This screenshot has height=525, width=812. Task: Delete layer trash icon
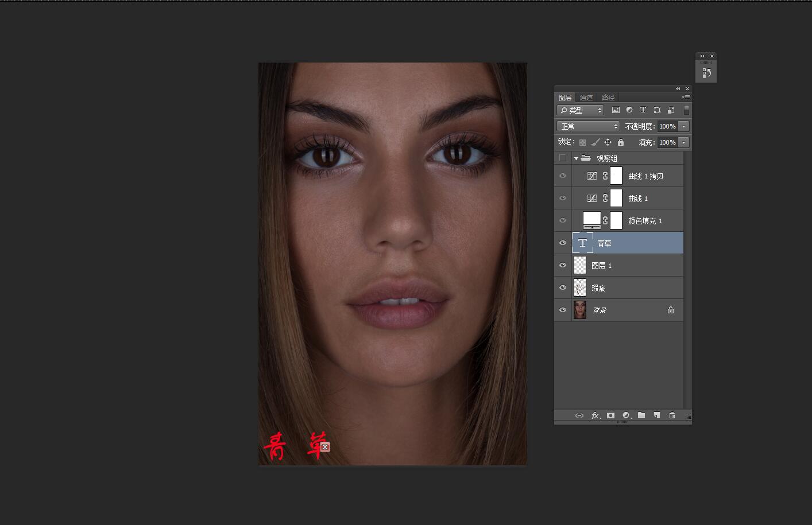(x=672, y=415)
